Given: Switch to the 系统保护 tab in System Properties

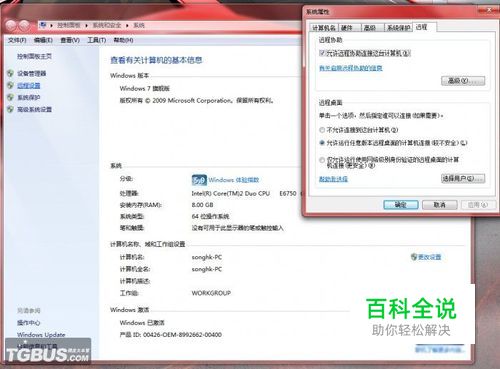Looking at the screenshot, I should [x=398, y=28].
